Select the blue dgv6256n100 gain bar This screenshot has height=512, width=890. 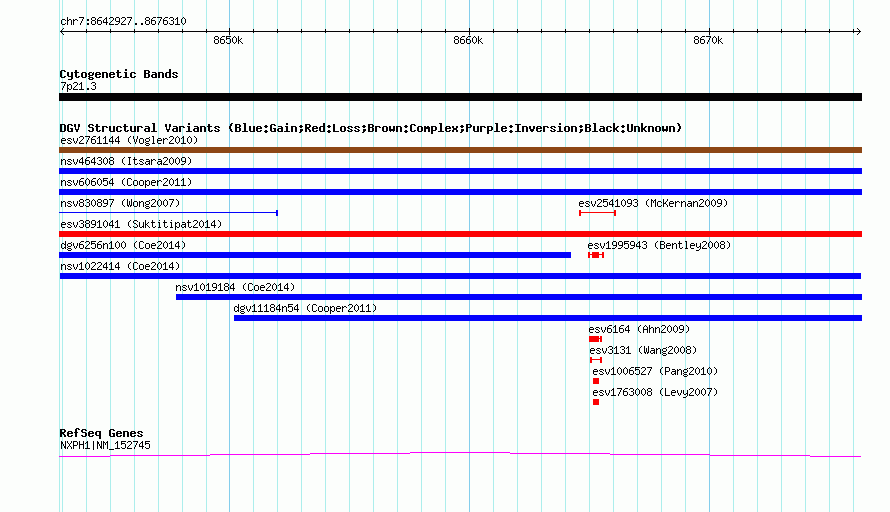(x=315, y=255)
